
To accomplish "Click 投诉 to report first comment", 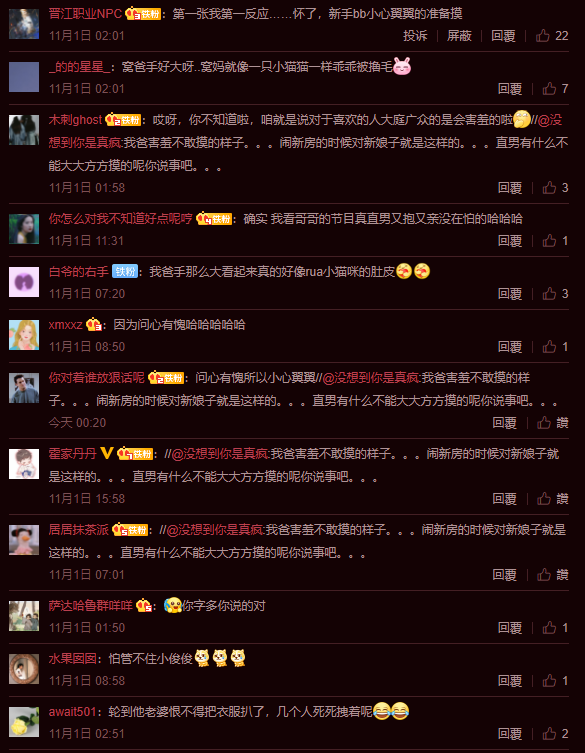I will tap(415, 36).
